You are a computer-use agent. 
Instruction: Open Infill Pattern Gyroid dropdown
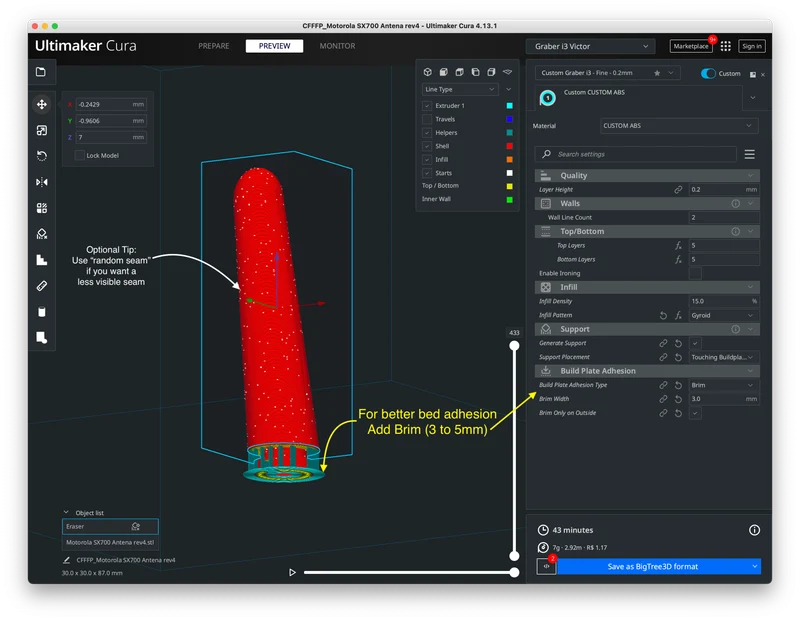(722, 315)
